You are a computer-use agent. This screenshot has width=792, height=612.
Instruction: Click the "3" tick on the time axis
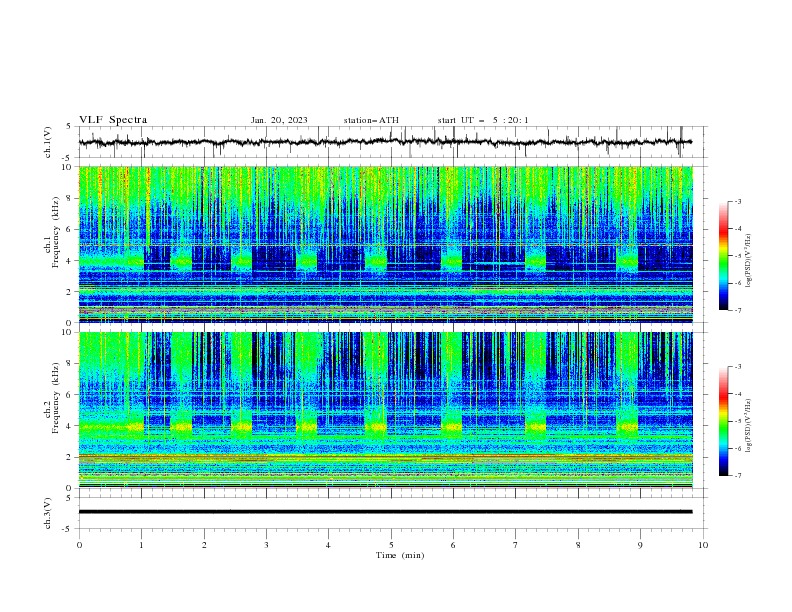[x=266, y=545]
